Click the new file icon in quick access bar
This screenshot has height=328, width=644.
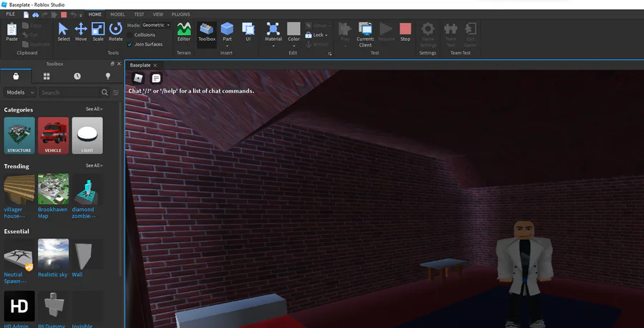(x=26, y=14)
